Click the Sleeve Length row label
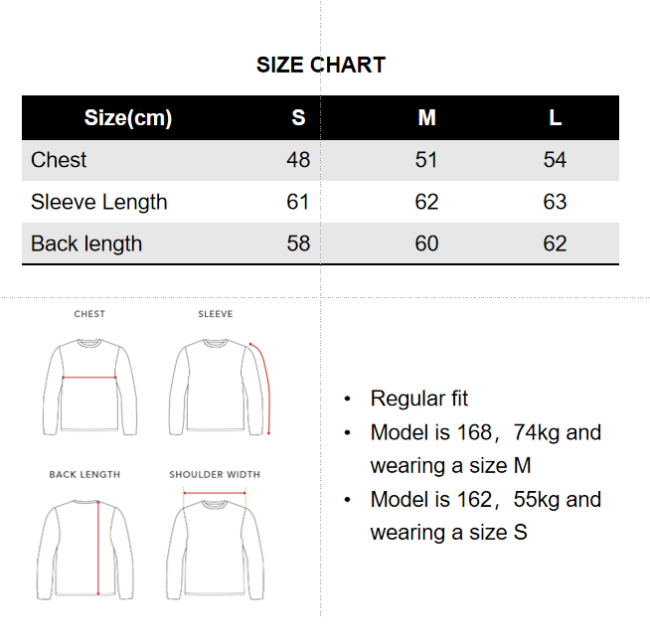Screen dimensions: 650x644 [98, 202]
